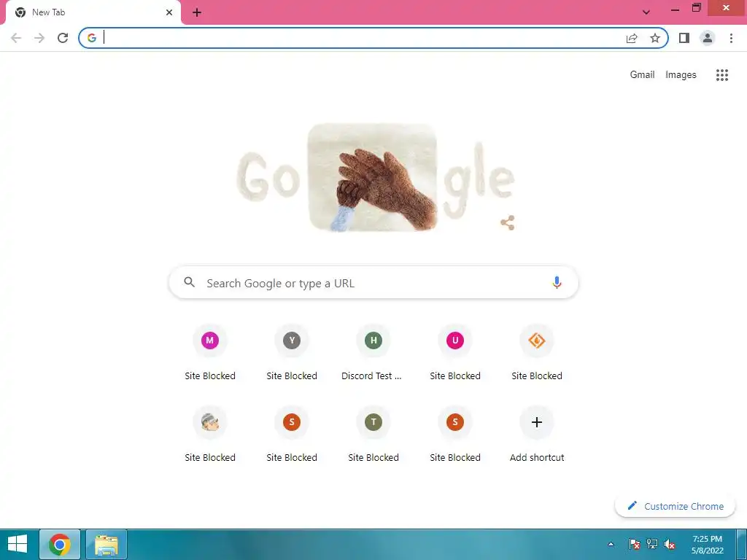Open a new tab with plus button

197,13
